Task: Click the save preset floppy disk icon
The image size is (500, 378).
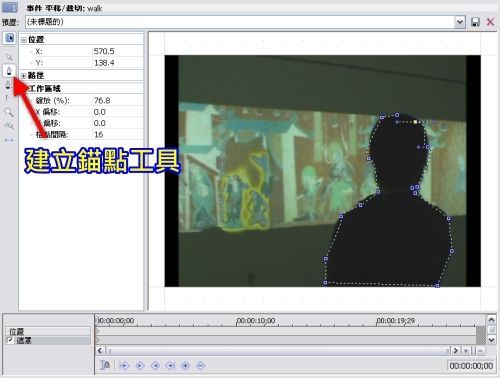Action: point(475,22)
